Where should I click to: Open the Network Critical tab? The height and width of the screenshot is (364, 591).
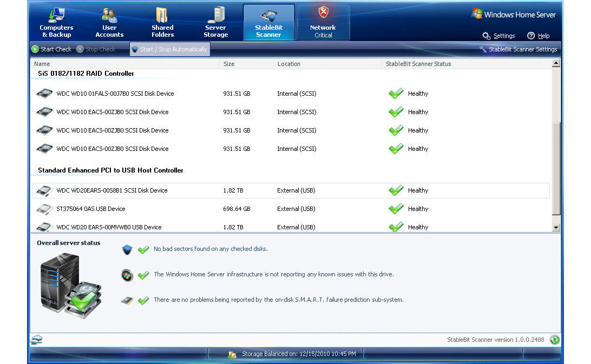(x=324, y=22)
